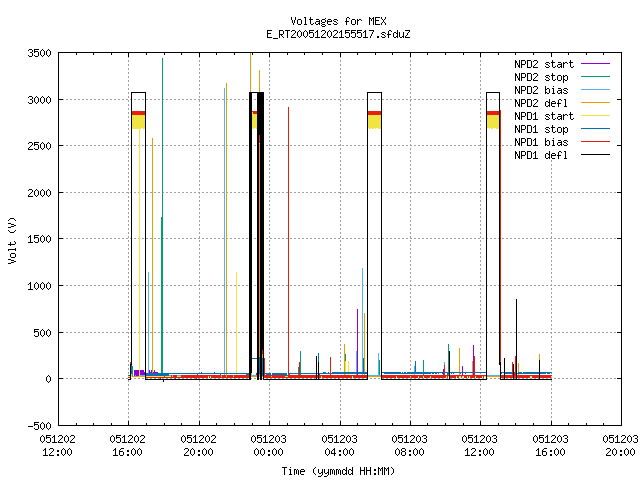The width and height of the screenshot is (640, 480).
Task: Click the 051202 12:00 x-axis label
Action: tap(58, 445)
